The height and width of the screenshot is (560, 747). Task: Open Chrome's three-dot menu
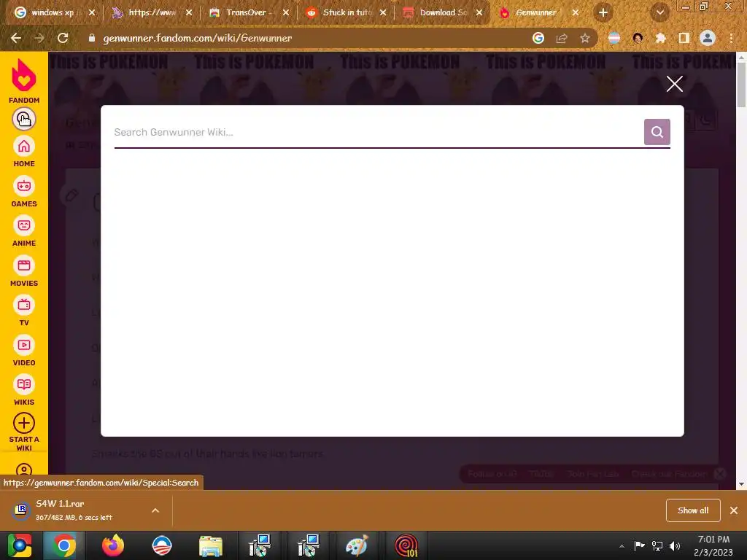point(731,38)
